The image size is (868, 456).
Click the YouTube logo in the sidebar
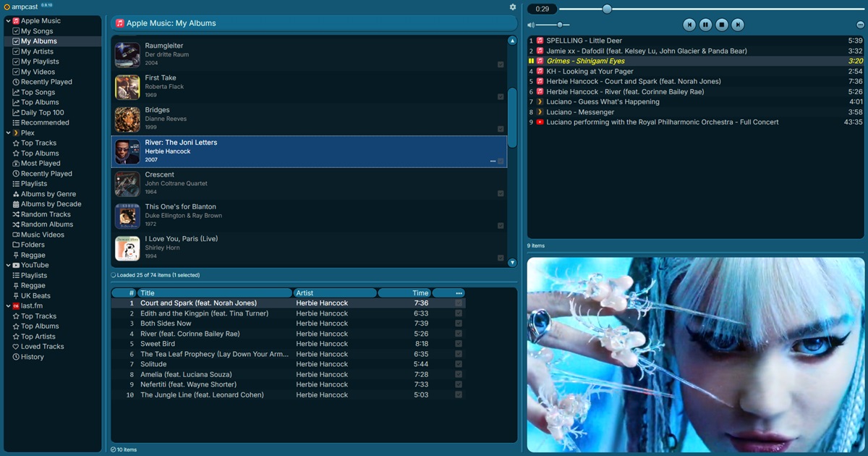click(x=16, y=266)
